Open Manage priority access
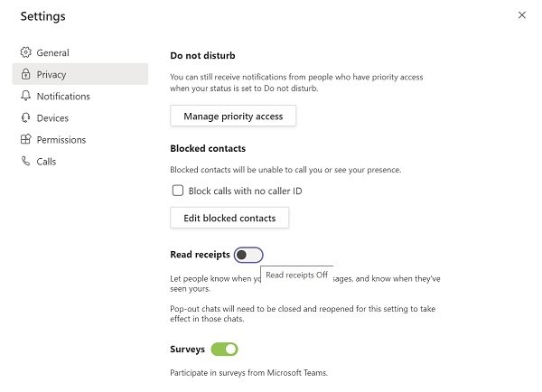The height and width of the screenshot is (392, 542). [x=233, y=117]
